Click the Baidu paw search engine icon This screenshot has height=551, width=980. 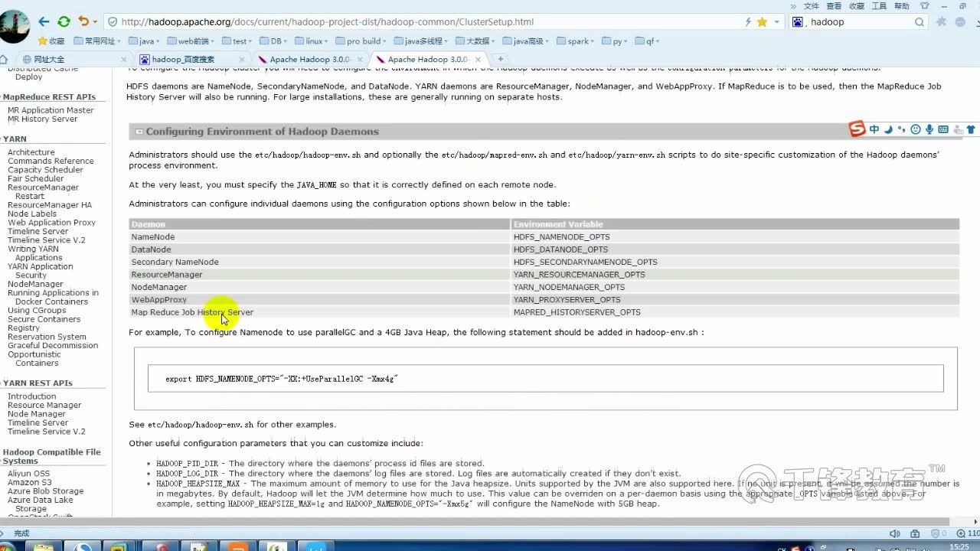798,22
